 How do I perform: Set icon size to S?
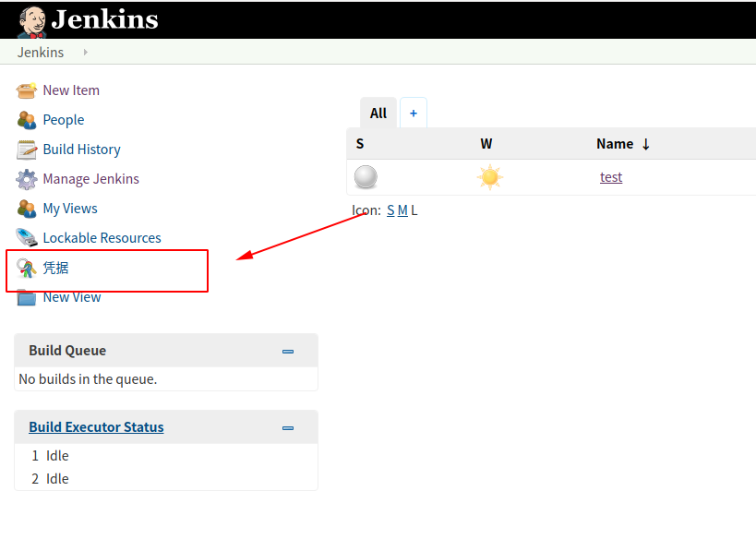pos(390,210)
